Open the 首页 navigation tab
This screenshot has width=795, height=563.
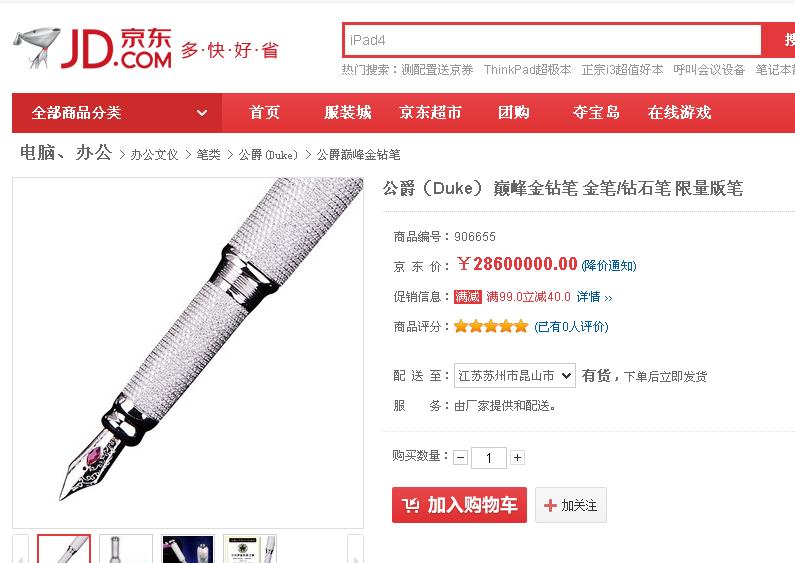click(x=264, y=113)
